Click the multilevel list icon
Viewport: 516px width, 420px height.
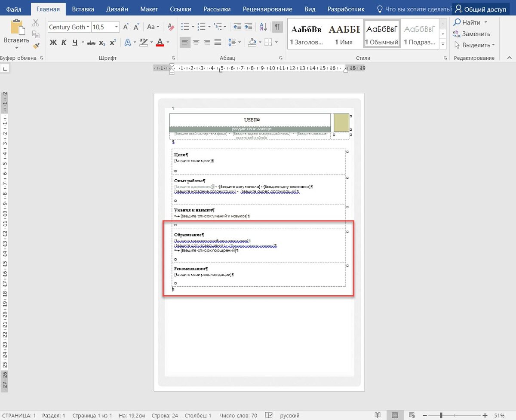[218, 27]
